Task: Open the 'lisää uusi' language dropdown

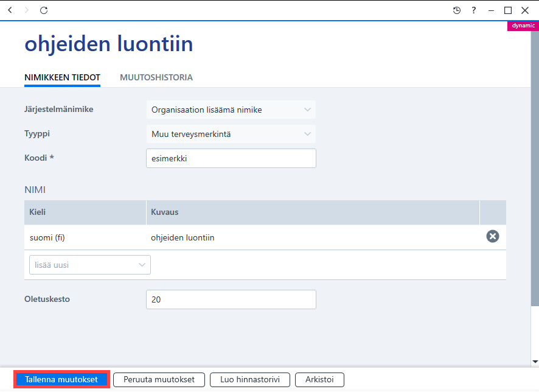Action: tap(90, 265)
